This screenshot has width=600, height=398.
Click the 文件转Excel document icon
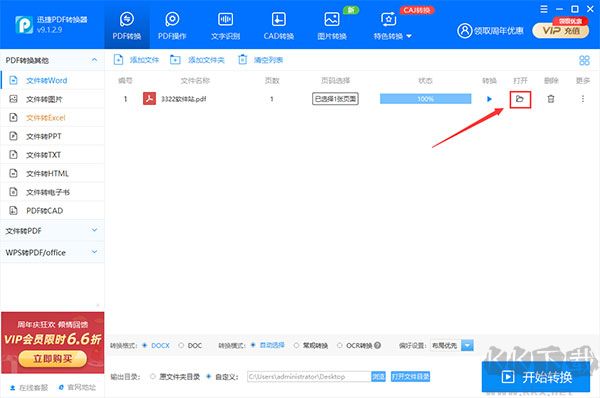coord(13,117)
